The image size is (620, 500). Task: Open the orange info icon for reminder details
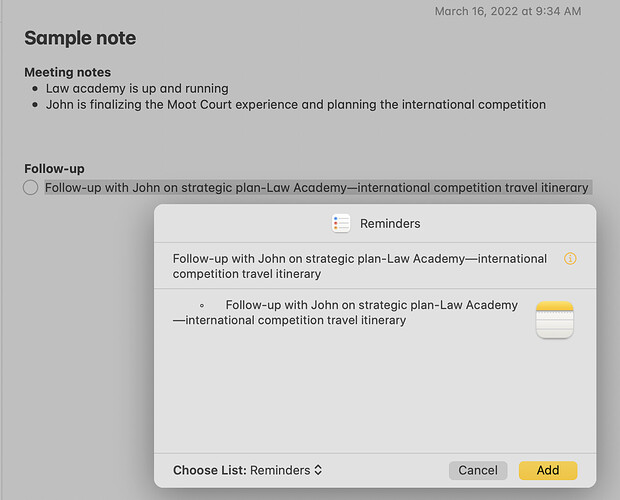pyautogui.click(x=570, y=259)
